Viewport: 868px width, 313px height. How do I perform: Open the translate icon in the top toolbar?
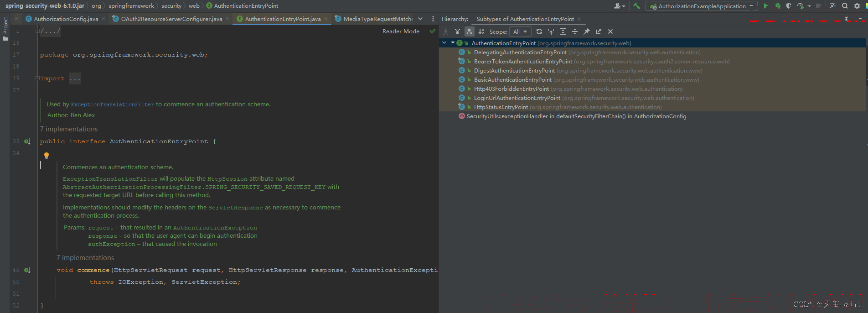coord(832,6)
